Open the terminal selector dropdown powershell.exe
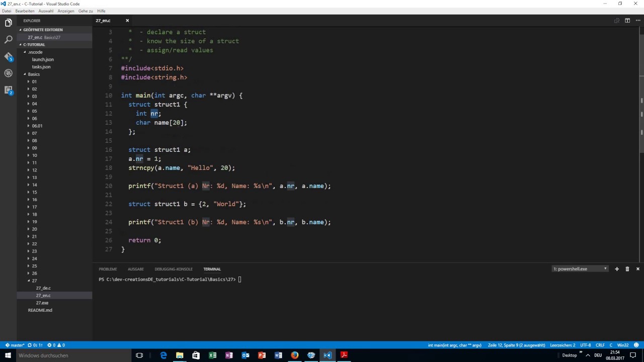The image size is (644, 362). (580, 269)
